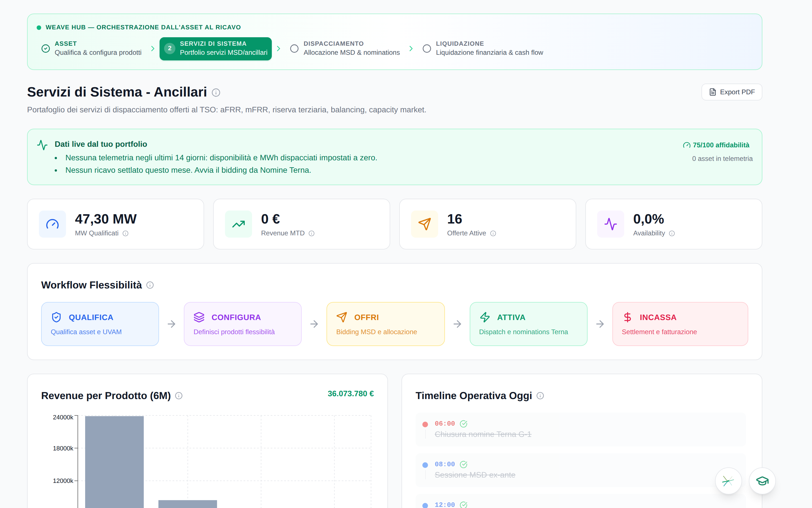This screenshot has width=812, height=508.
Task: Open the LIQUIDAZIONE step
Action: [482, 48]
